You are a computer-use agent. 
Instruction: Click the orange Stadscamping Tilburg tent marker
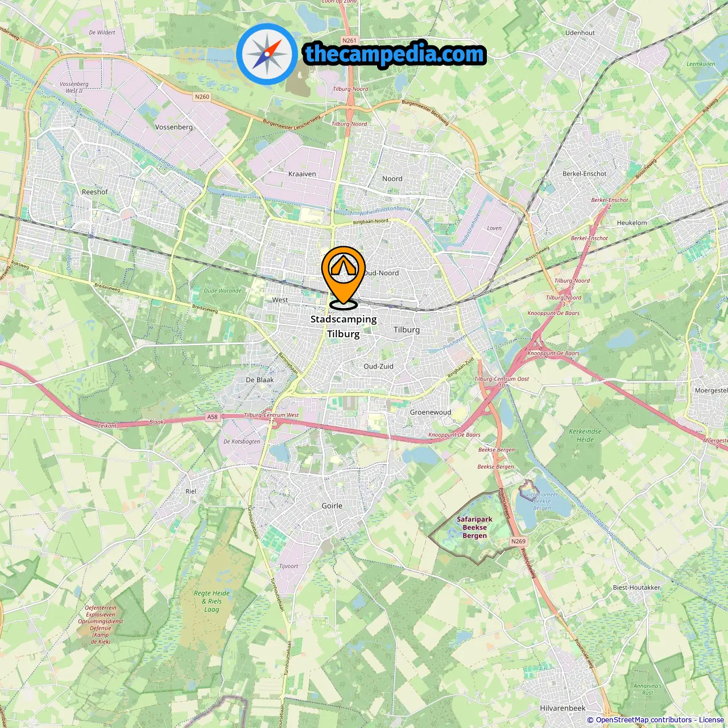[x=344, y=277]
